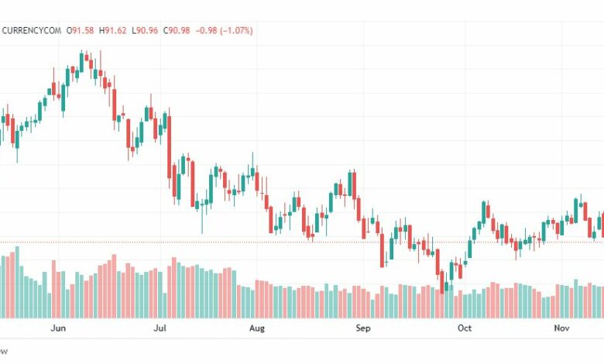Click the tallest green volume bar before June
Screen dimensions: 604x364
(17, 282)
